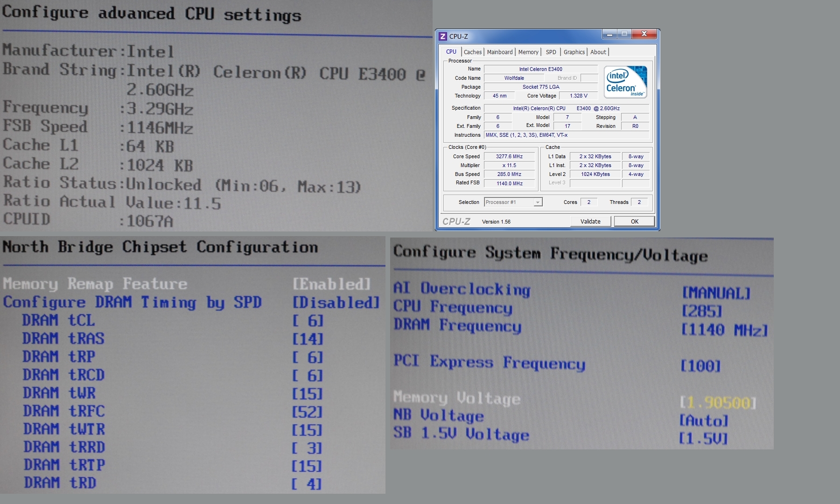Select Configure DRAM Timing by SPD option
The image size is (840, 504).
(x=191, y=302)
